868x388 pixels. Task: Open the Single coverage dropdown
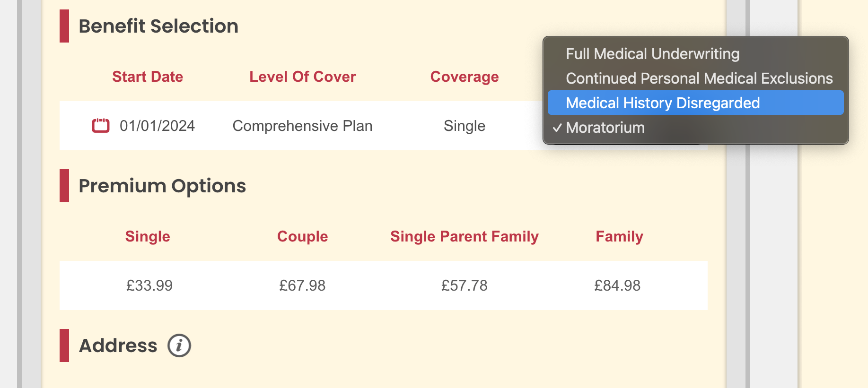coord(464,126)
